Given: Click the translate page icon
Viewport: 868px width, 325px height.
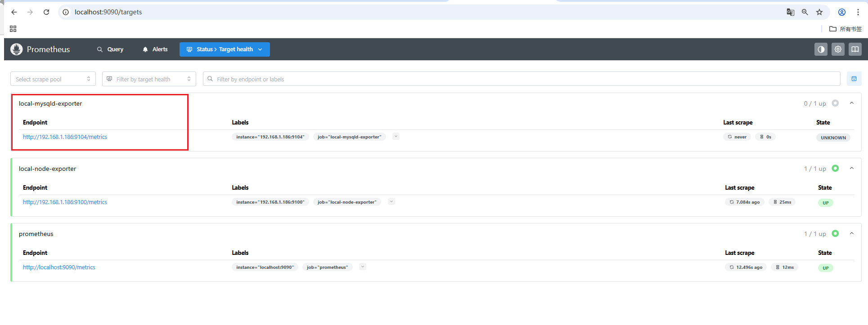Looking at the screenshot, I should [790, 12].
